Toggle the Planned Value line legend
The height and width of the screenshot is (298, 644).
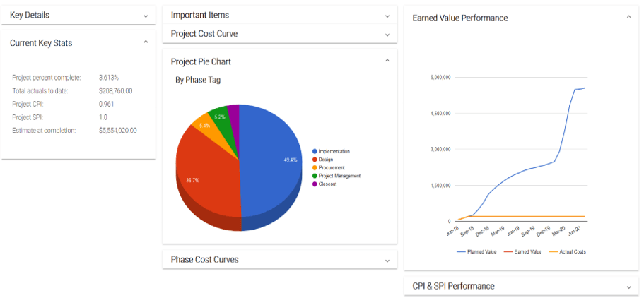coord(477,251)
